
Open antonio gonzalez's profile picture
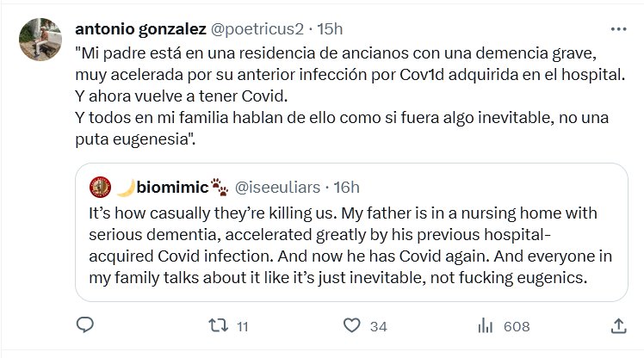[40, 39]
